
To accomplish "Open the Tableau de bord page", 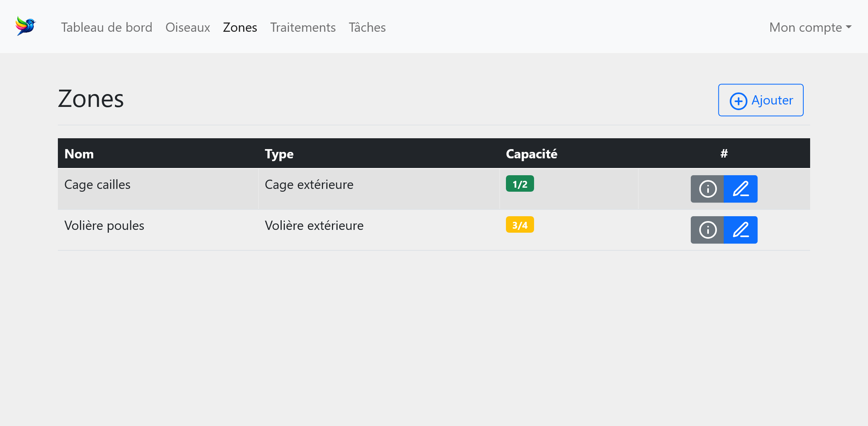I will [106, 27].
